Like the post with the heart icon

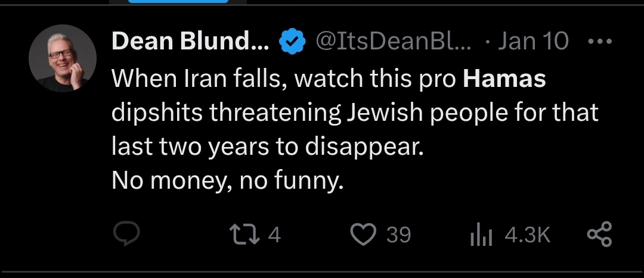pos(364,235)
